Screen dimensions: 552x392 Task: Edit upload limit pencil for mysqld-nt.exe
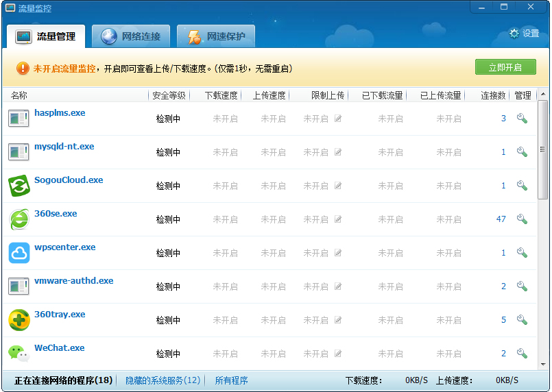click(338, 152)
